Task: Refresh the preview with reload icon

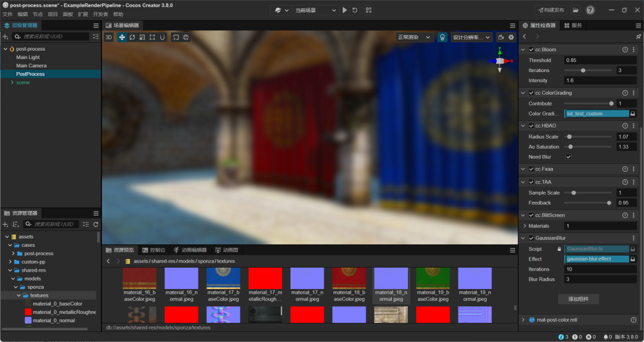Action: tap(355, 10)
